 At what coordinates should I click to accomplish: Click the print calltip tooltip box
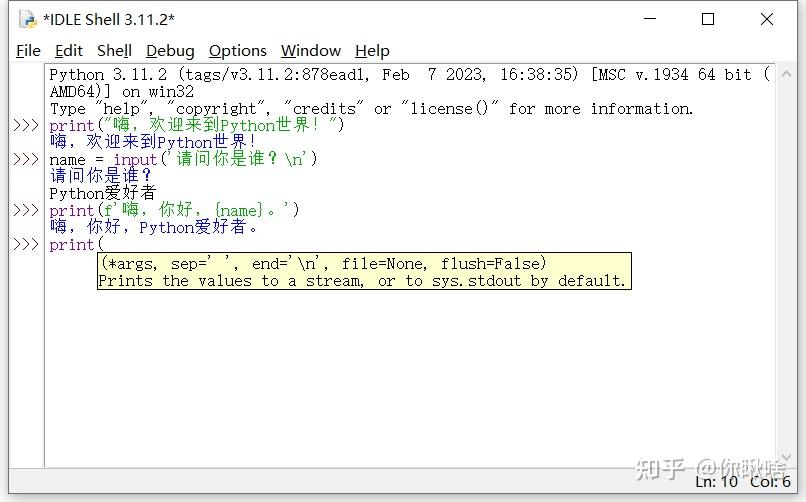[x=364, y=271]
